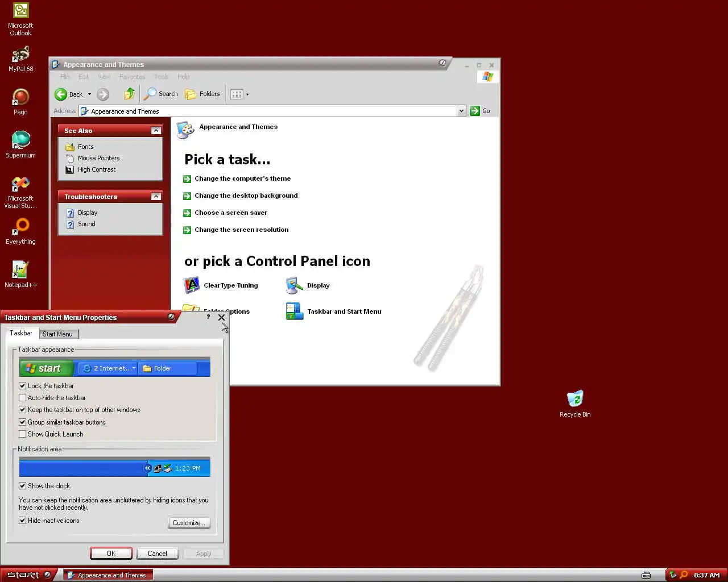Open the Address bar dropdown arrow
This screenshot has width=728, height=582.
click(x=461, y=111)
